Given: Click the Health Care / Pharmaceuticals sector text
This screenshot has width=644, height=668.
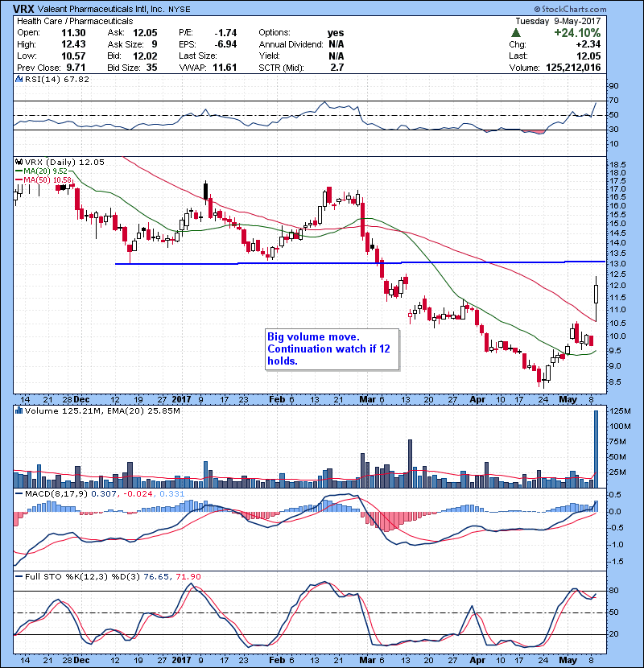Looking at the screenshot, I should pos(75,21).
